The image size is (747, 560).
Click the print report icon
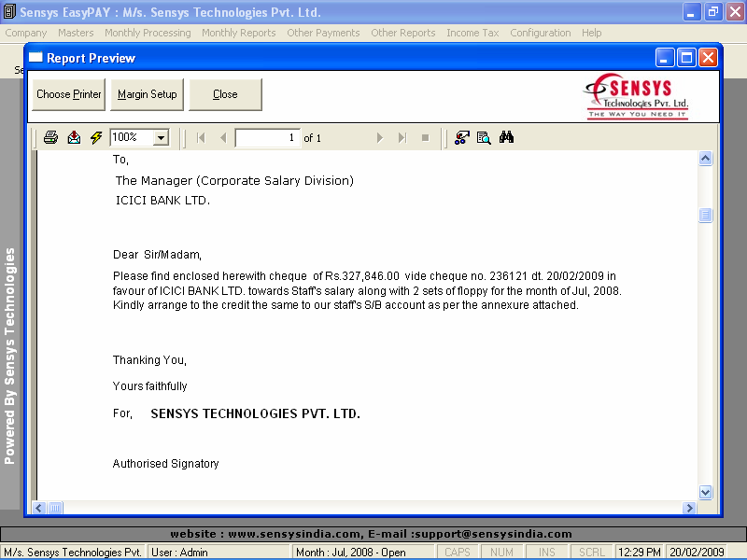(50, 137)
